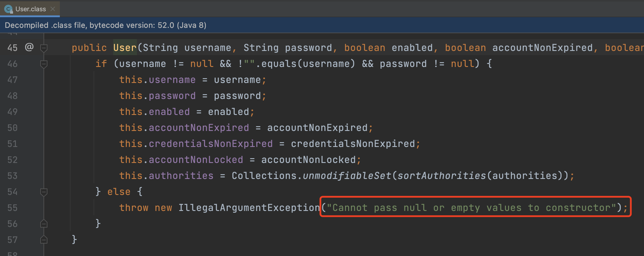Click this.username field on line 47
The height and width of the screenshot is (256, 644).
coord(157,80)
